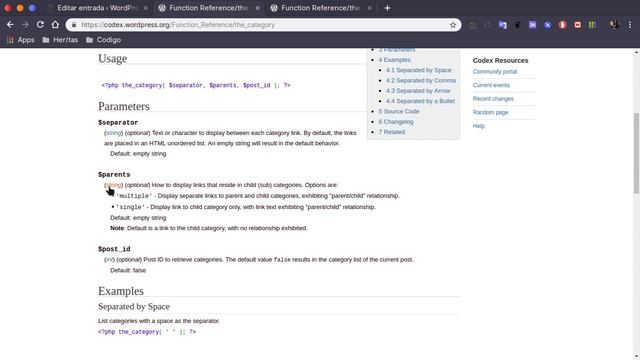This screenshot has width=640, height=360.
Task: Click the Separated by Space heading
Action: (133, 307)
